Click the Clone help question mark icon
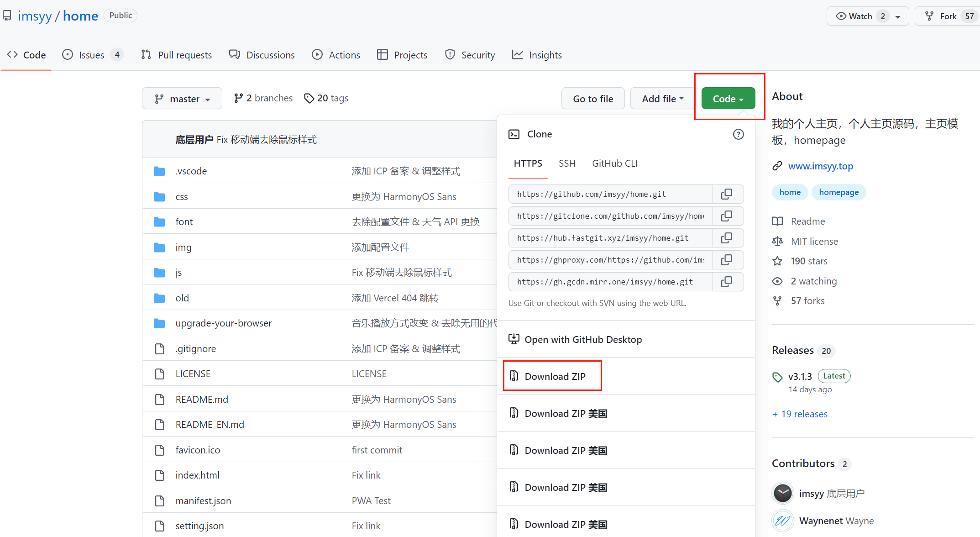This screenshot has width=980, height=537. tap(738, 134)
